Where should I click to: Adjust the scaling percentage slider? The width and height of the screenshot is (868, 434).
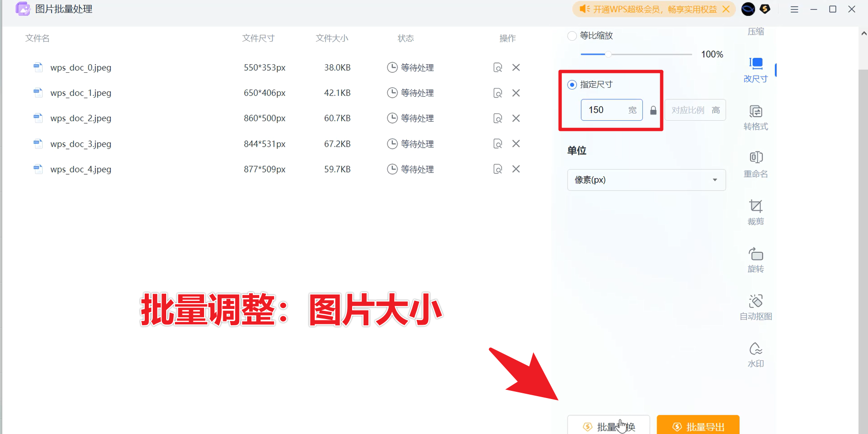[x=608, y=54]
